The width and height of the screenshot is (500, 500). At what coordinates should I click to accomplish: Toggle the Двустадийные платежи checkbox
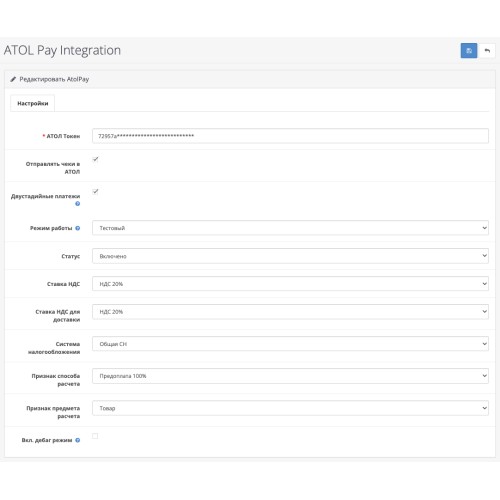(x=95, y=191)
